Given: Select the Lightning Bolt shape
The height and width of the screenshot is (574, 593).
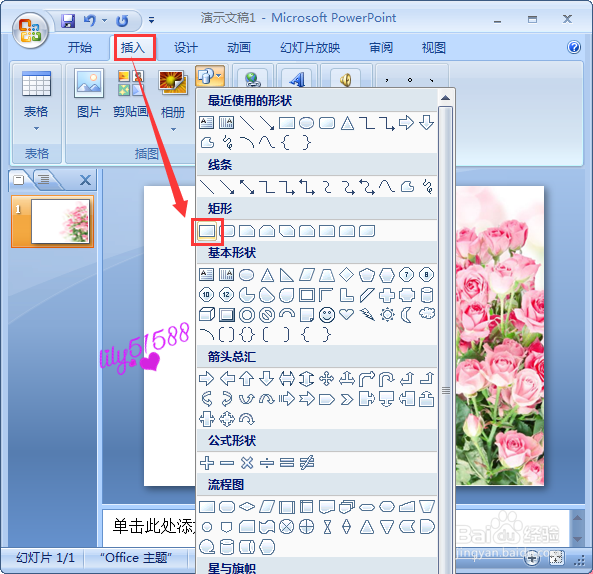Looking at the screenshot, I should 367,314.
